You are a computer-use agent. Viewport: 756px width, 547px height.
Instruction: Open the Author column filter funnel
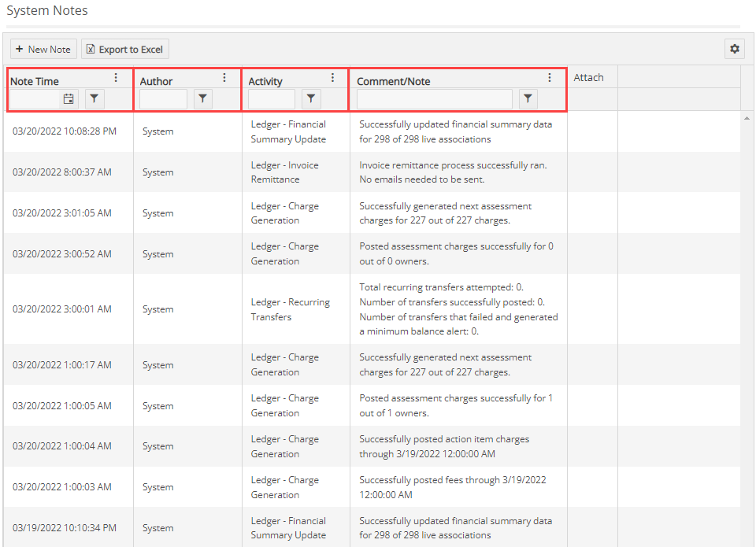[x=202, y=98]
